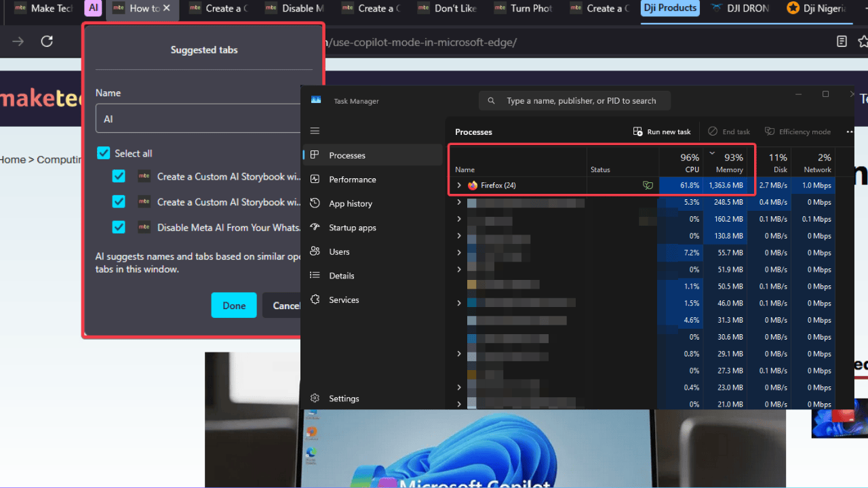Click the efficiency mode leaf on Firefox row

(x=648, y=185)
